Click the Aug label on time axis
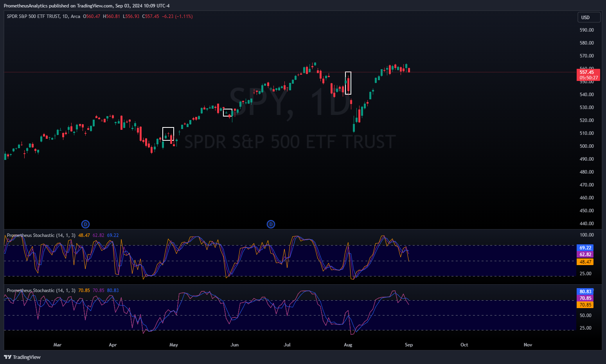This screenshot has height=364, width=606. point(348,345)
